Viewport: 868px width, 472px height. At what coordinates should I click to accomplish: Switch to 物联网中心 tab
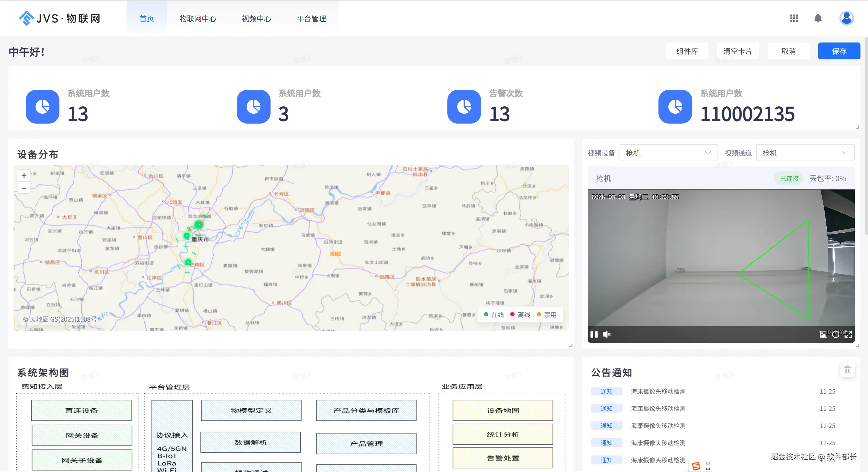coord(198,19)
